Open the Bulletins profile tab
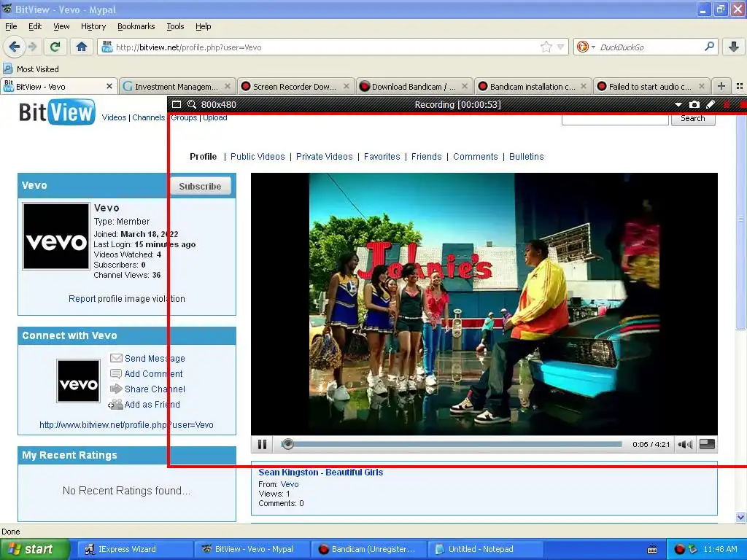This screenshot has height=560, width=747. pos(526,157)
